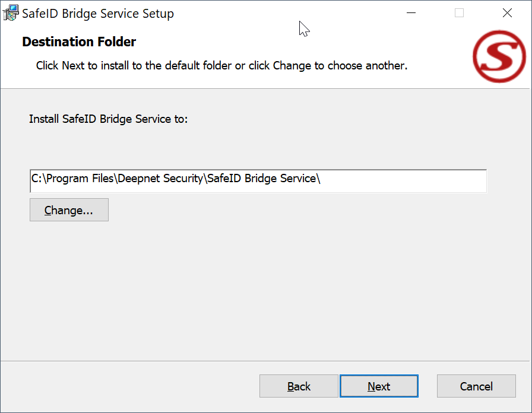Minimize the SafeID setup window
The width and height of the screenshot is (532, 413).
coord(411,13)
